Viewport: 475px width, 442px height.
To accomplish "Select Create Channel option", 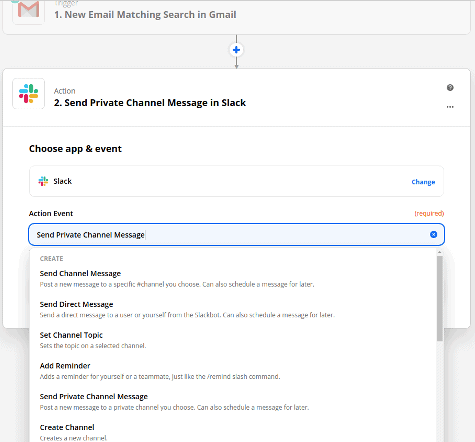I will coord(233,432).
